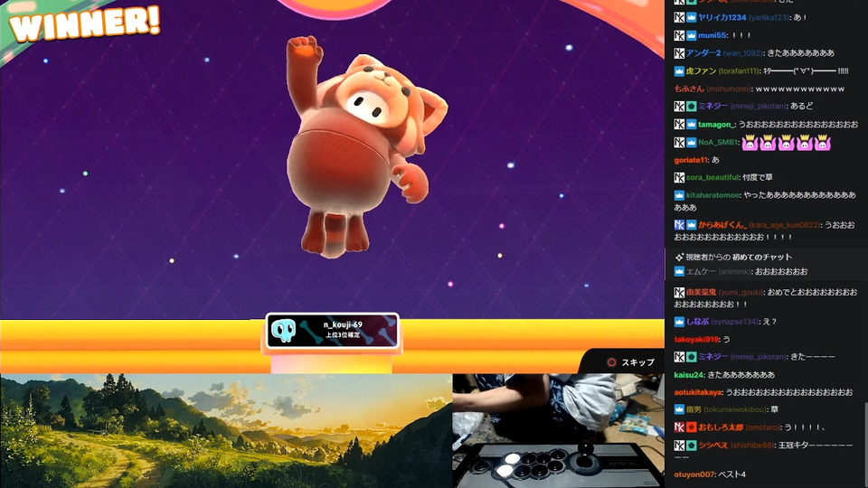Open からあげくん_ username in chat

722,225
